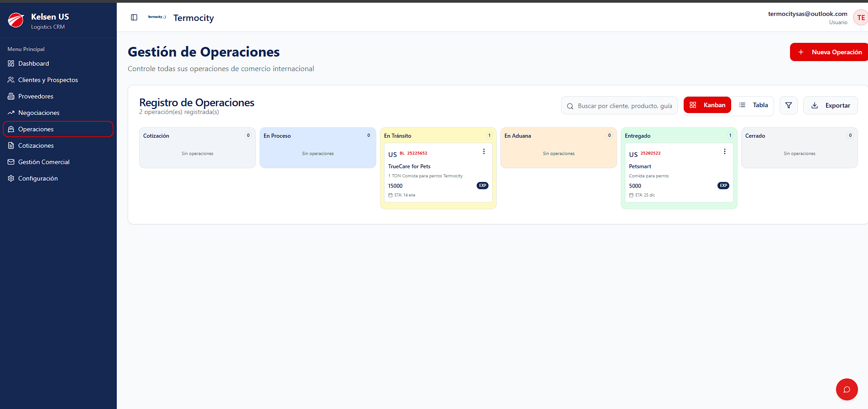Click Termocity title in header

(193, 18)
